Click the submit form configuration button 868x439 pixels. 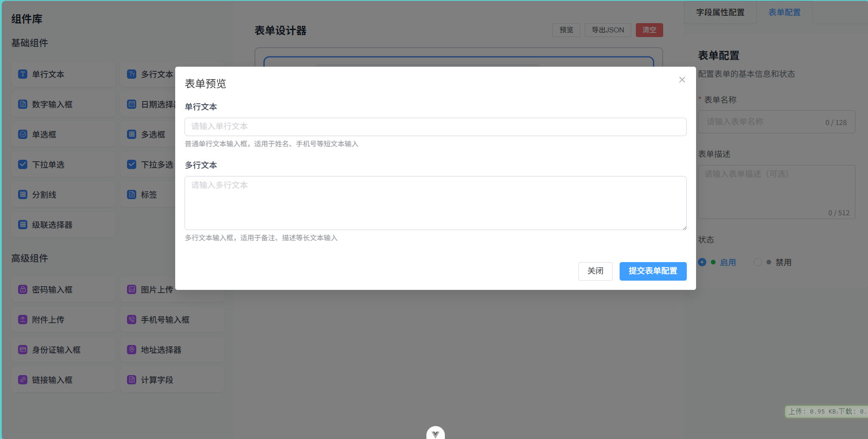click(653, 271)
